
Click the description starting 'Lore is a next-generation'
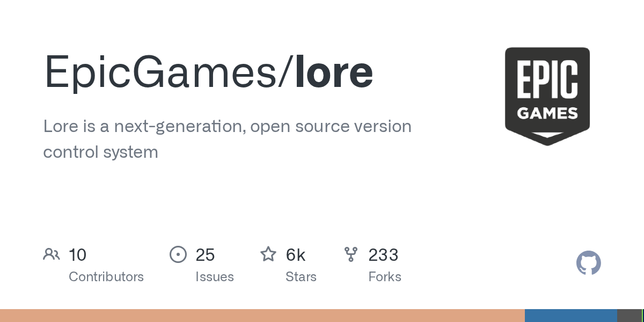228,139
